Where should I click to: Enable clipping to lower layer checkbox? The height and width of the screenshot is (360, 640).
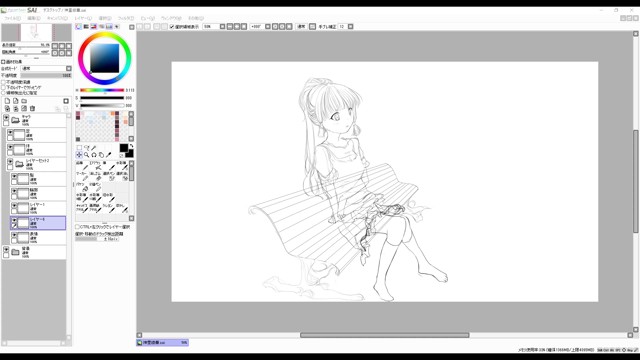(3, 87)
